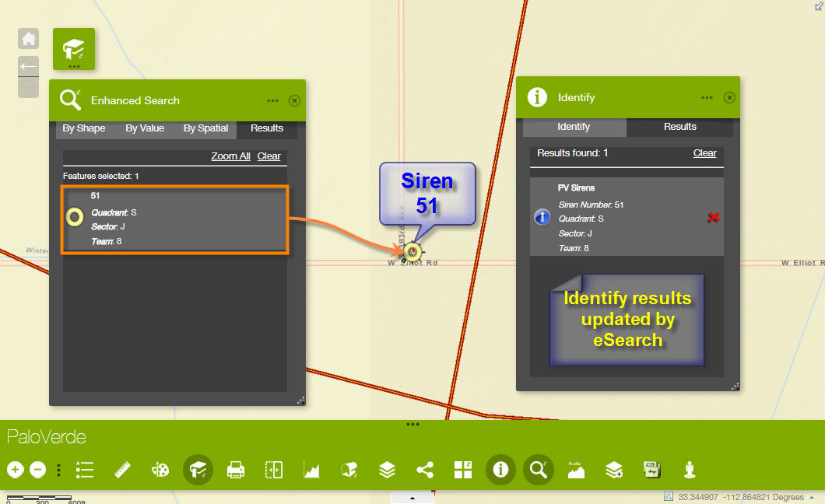Zoom out with the minus button
The image size is (825, 504).
coord(38,469)
